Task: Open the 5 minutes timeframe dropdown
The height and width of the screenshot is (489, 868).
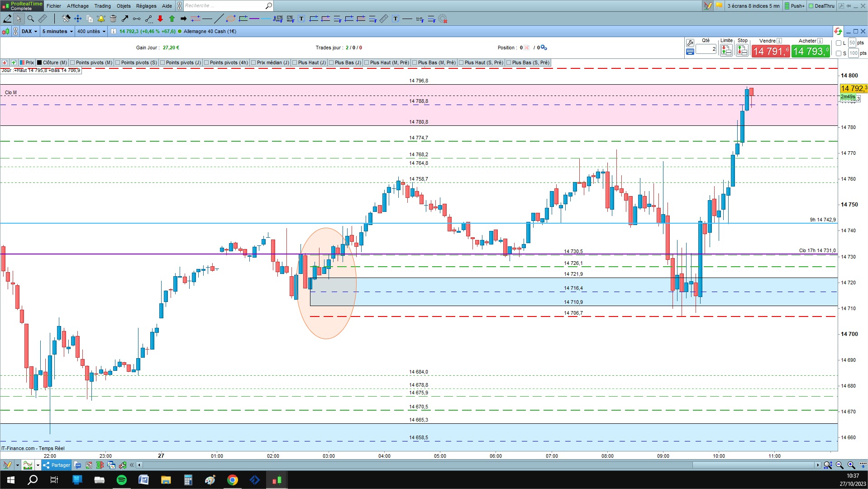Action: point(57,31)
